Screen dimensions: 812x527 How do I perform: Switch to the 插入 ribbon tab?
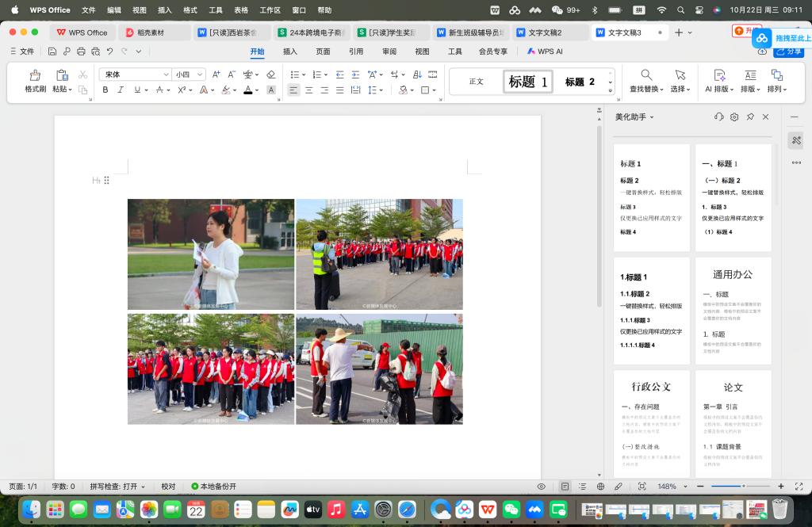[290, 52]
